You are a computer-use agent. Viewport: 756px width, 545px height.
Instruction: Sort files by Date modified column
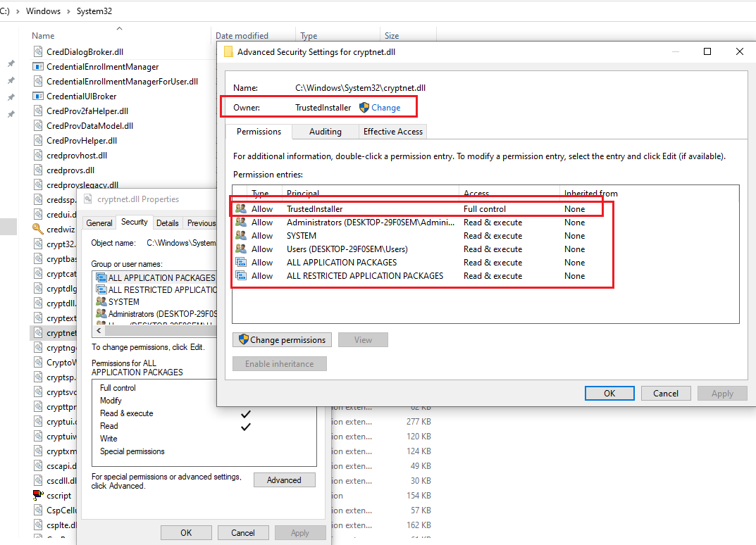tap(242, 36)
